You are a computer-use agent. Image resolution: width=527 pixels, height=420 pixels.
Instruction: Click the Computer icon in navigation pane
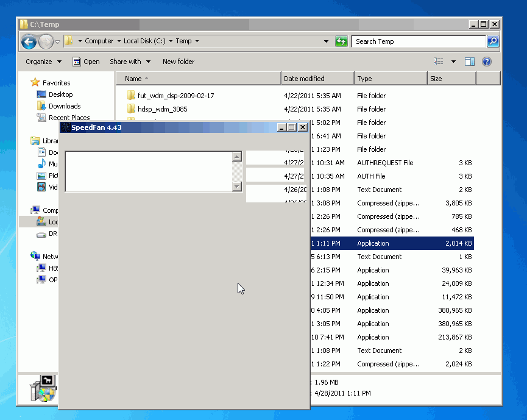click(x=35, y=210)
